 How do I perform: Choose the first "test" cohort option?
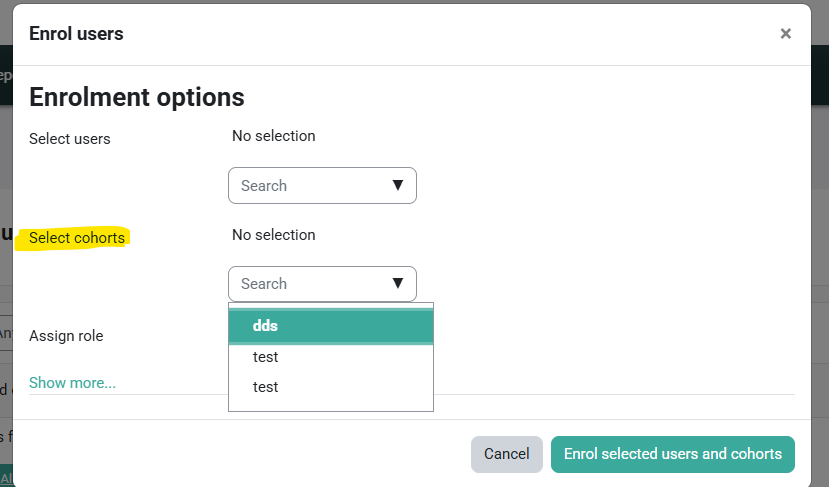tap(330, 357)
